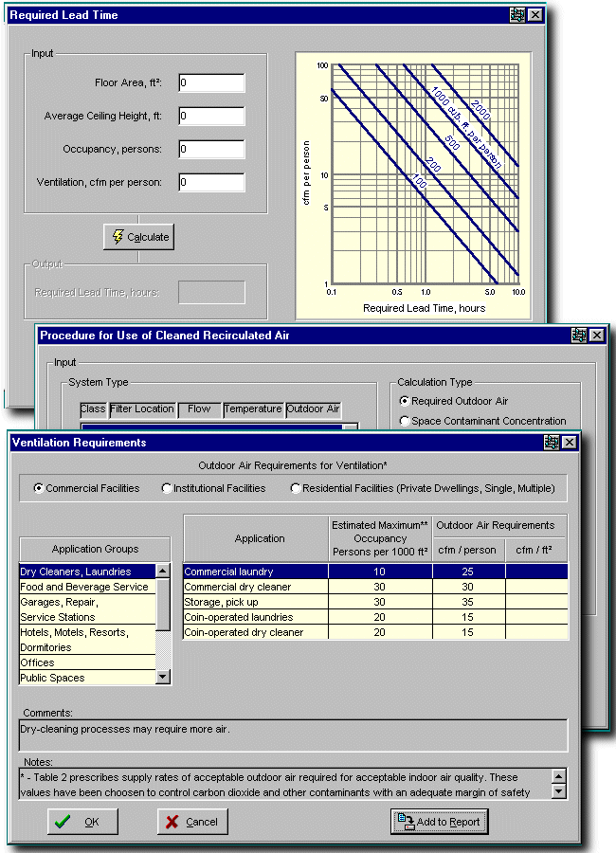Click calculator icon in Cleaned Recirculated Air title bar
616x853 pixels.
tap(579, 336)
